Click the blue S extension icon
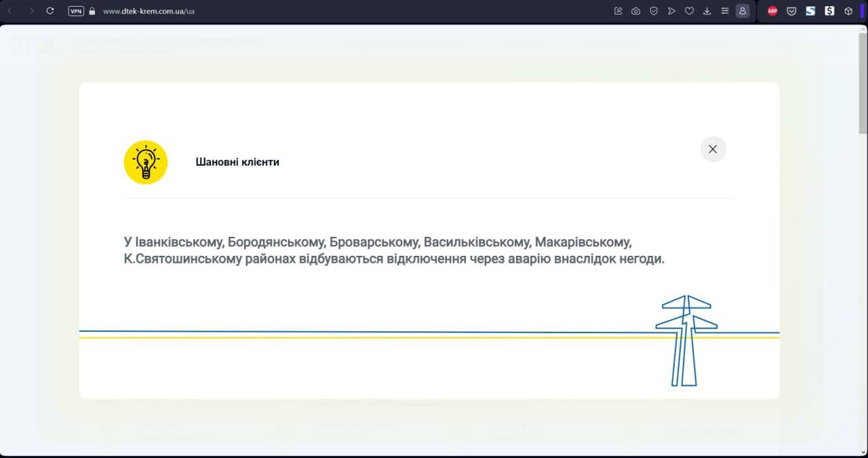 click(810, 11)
